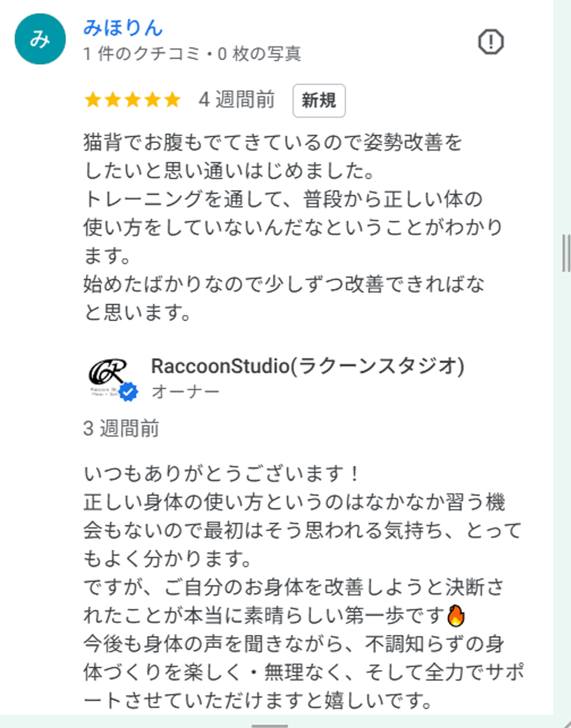The width and height of the screenshot is (571, 728).
Task: Open みほりん reviewer avatar
Action: click(x=40, y=39)
